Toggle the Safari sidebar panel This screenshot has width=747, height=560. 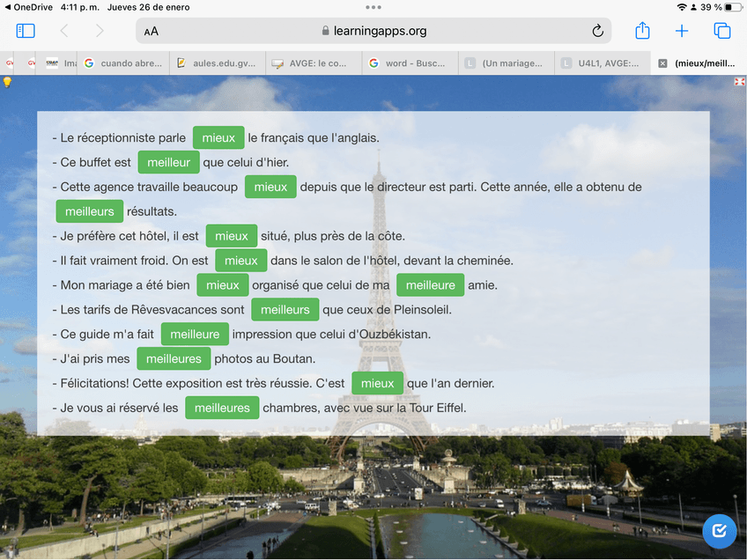tap(26, 31)
